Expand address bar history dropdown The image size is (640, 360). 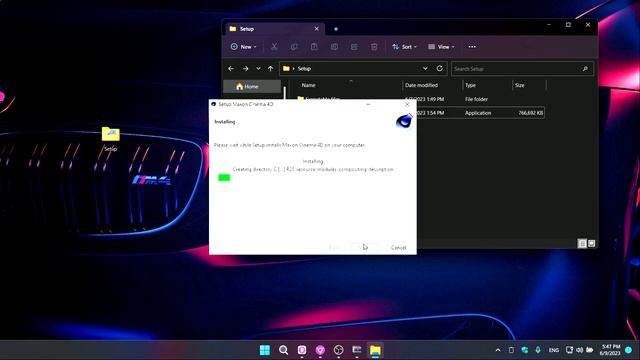pyautogui.click(x=425, y=69)
